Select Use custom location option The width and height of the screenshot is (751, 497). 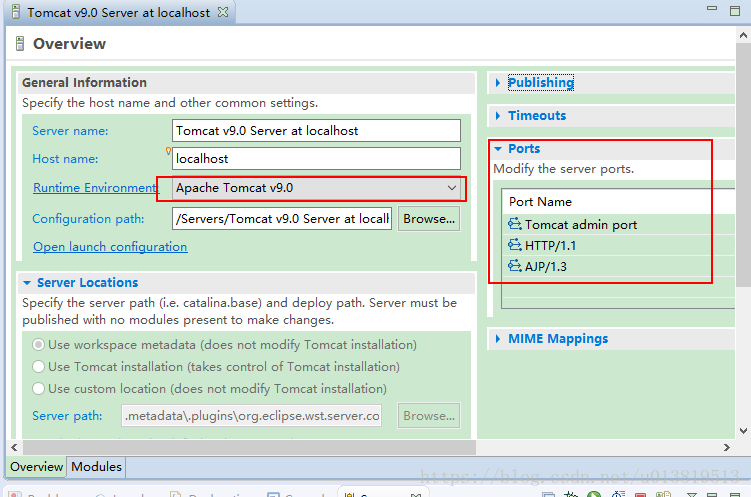(38, 389)
